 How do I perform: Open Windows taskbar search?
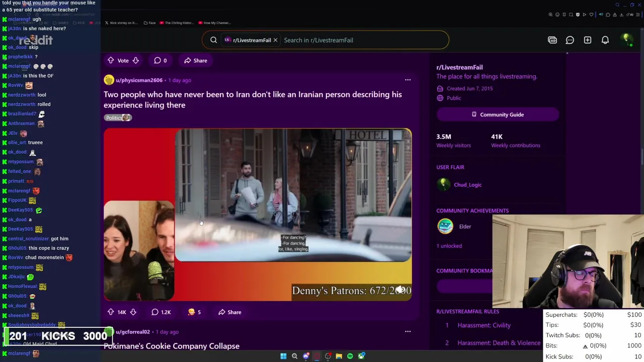pos(295,356)
